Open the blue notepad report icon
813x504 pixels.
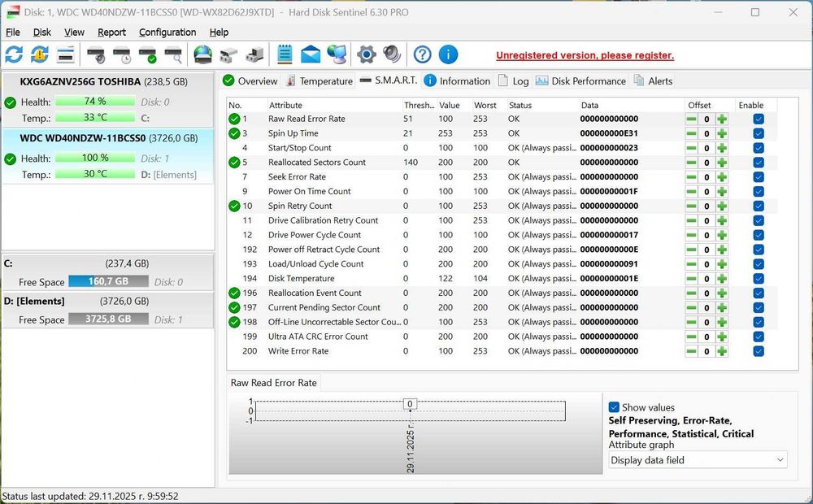(x=285, y=54)
